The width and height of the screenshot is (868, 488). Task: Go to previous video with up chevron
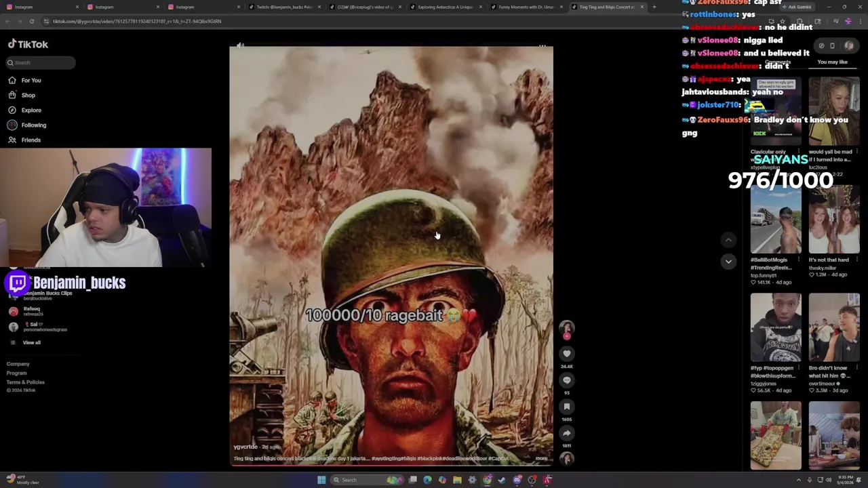click(728, 240)
